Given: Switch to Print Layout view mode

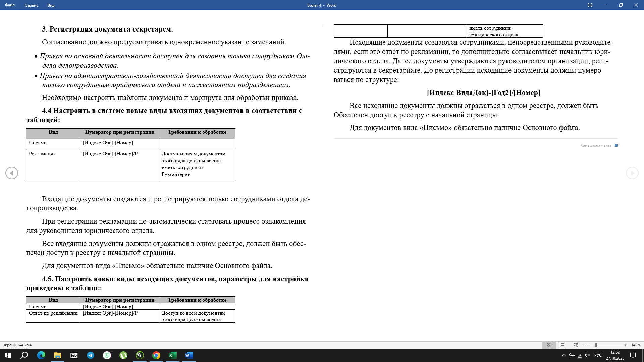Looking at the screenshot, I should pos(562,345).
